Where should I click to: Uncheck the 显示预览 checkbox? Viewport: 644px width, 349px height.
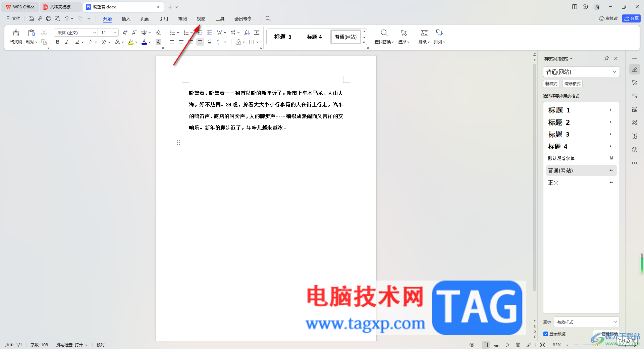coord(546,334)
